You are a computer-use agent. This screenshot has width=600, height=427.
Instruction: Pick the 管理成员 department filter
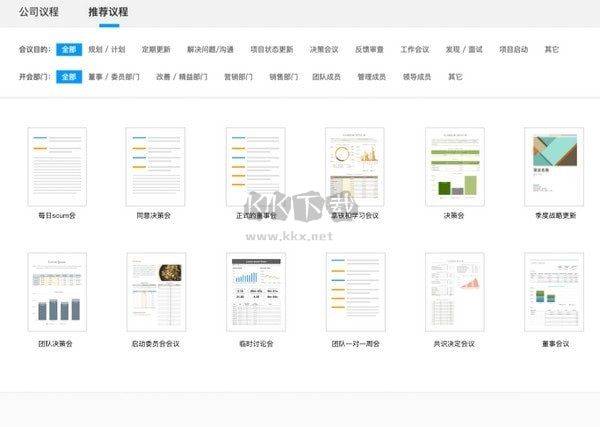point(372,76)
